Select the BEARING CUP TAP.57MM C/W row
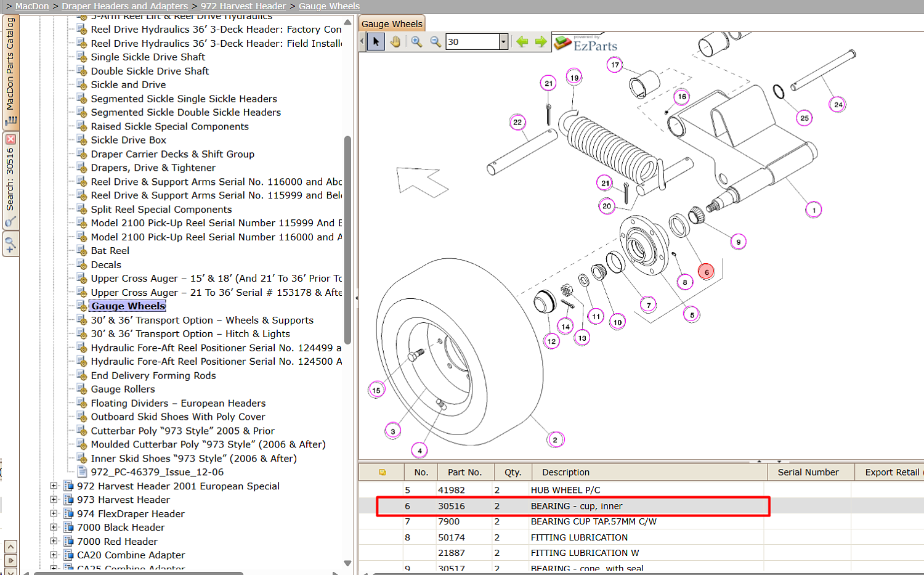The image size is (924, 575). [641, 521]
